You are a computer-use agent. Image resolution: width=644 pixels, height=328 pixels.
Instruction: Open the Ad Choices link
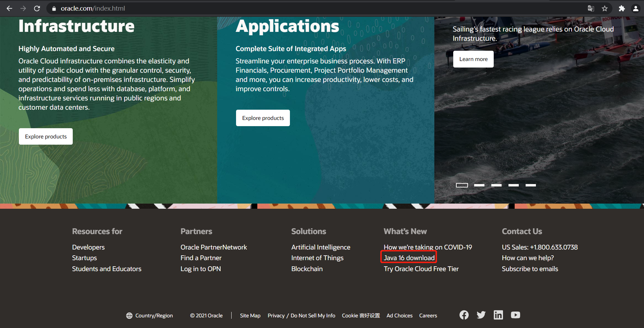pos(399,316)
